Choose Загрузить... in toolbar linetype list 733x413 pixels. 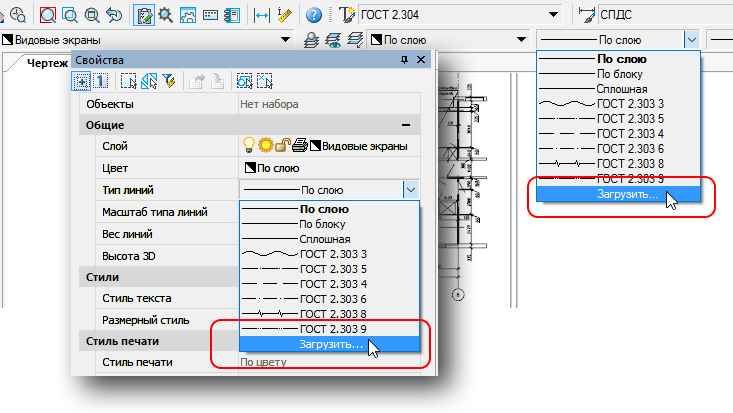point(618,194)
